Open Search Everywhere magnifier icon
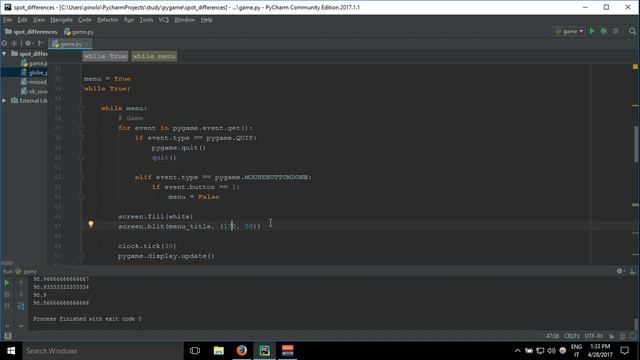Viewport: 640px width, 360px height. pos(632,31)
